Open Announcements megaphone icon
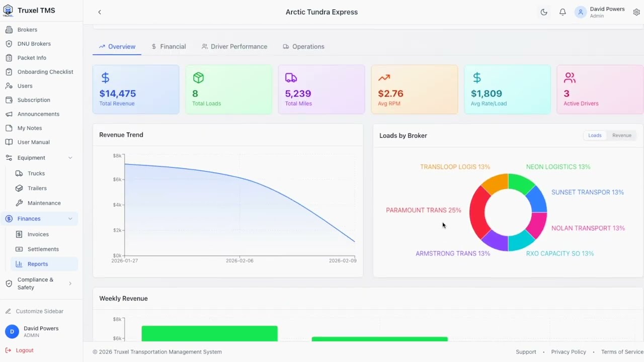Viewport: 644px width, 362px height. coord(9,114)
